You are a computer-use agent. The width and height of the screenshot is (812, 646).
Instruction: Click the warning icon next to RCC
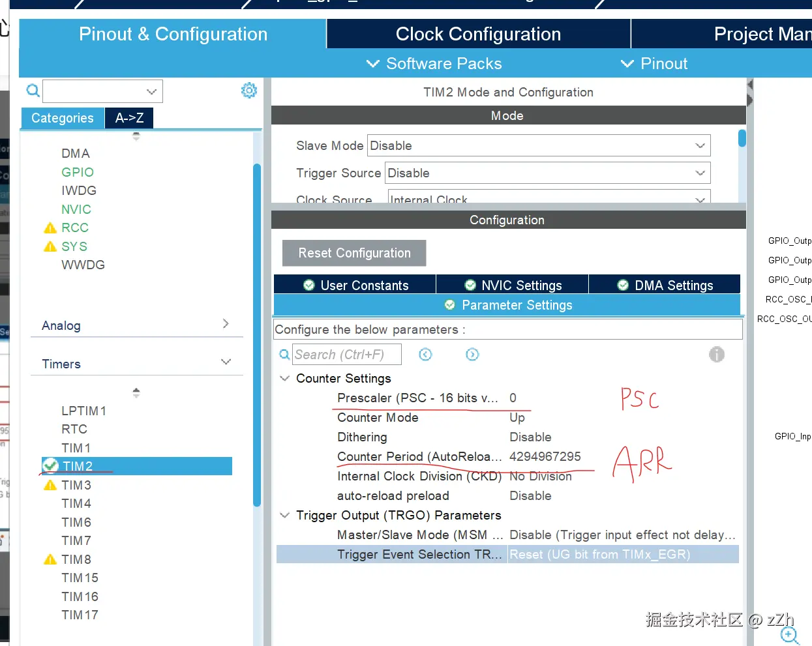[50, 228]
